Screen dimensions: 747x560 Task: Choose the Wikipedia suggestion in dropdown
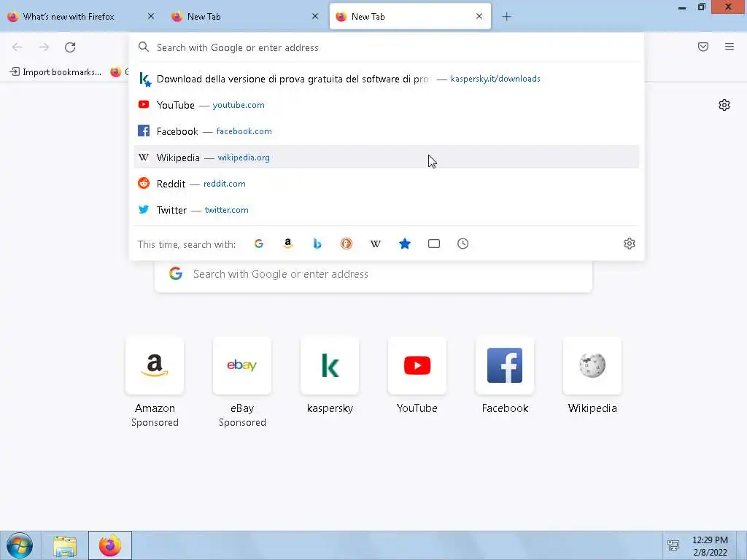387,157
